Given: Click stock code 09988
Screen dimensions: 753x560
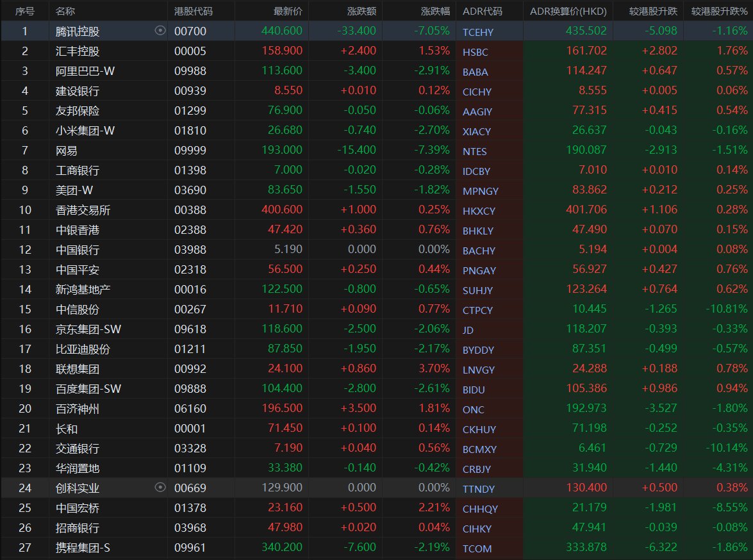Looking at the screenshot, I should [x=190, y=71].
